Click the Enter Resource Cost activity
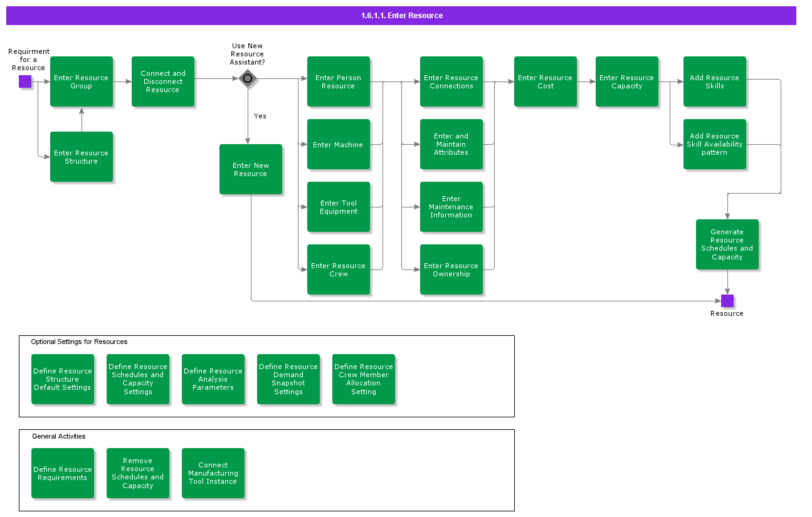This screenshot has width=812, height=517. point(546,81)
